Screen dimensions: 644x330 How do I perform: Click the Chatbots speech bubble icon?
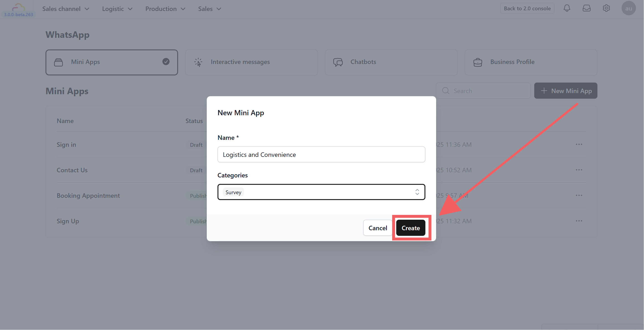click(338, 62)
